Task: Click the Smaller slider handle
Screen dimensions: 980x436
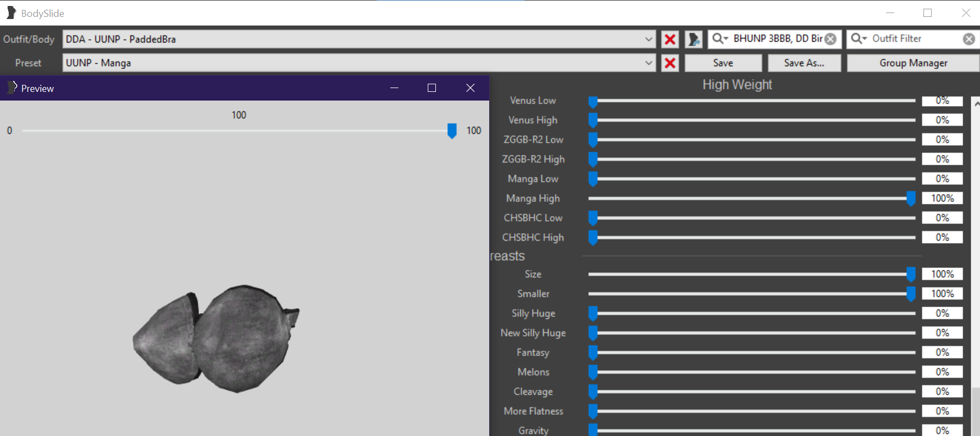Action: pyautogui.click(x=911, y=294)
